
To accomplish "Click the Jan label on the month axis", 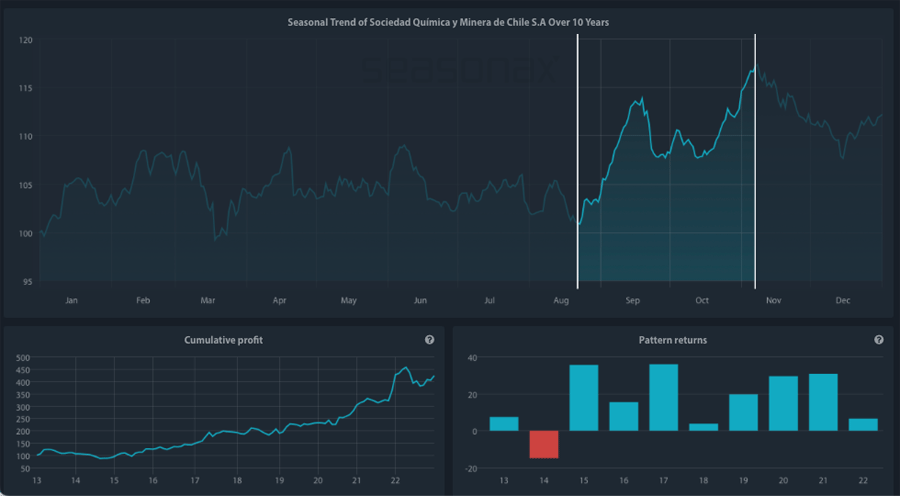I will coord(71,300).
